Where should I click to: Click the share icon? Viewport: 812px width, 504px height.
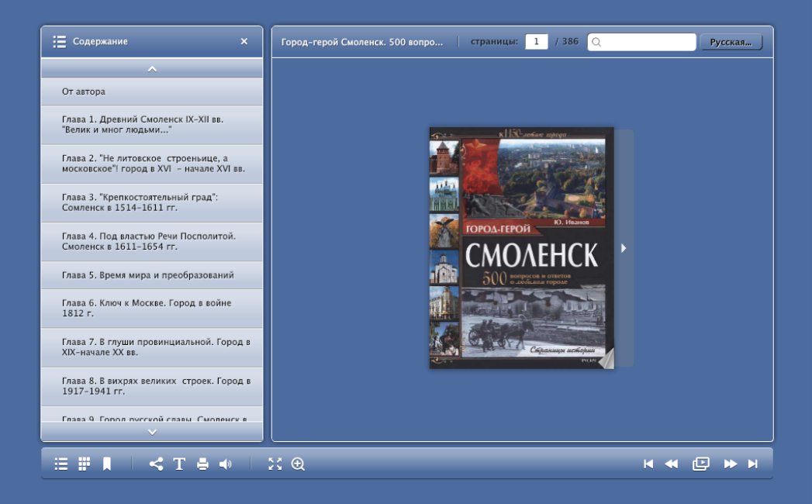click(x=156, y=464)
